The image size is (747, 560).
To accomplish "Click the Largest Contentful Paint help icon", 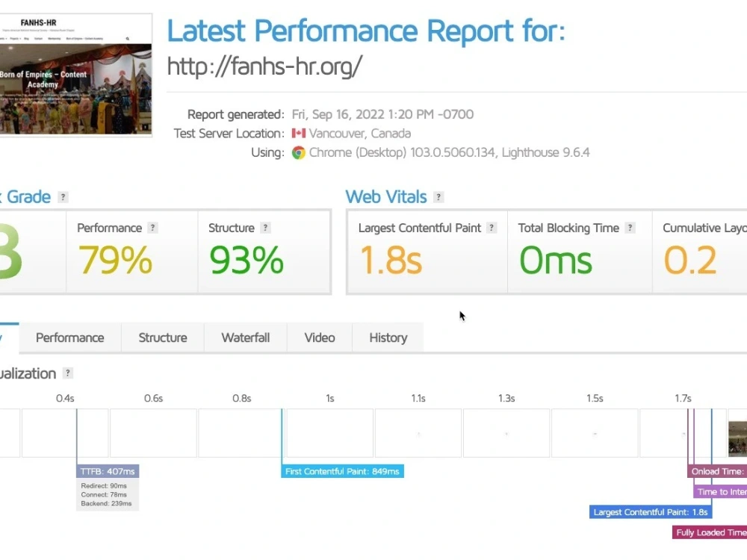I will coord(491,228).
